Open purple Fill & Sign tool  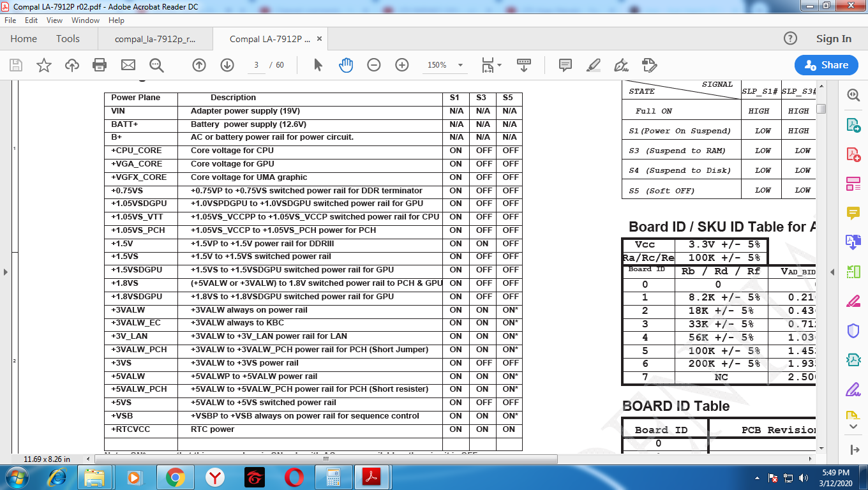click(x=853, y=389)
